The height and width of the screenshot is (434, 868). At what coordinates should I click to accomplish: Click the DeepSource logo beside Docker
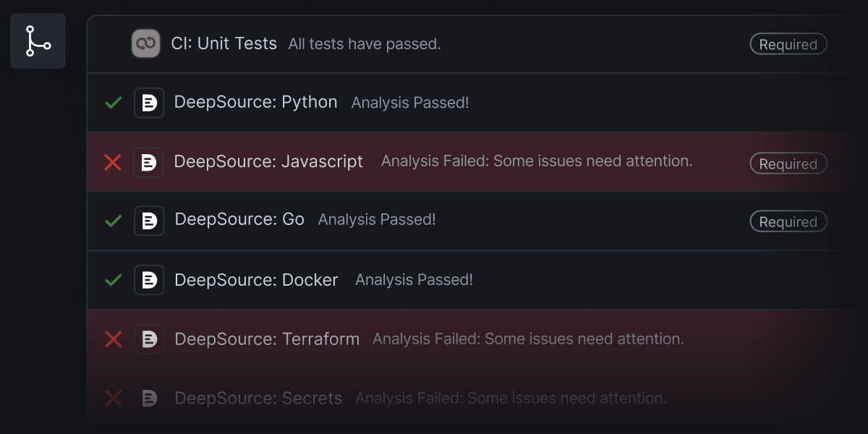(149, 280)
